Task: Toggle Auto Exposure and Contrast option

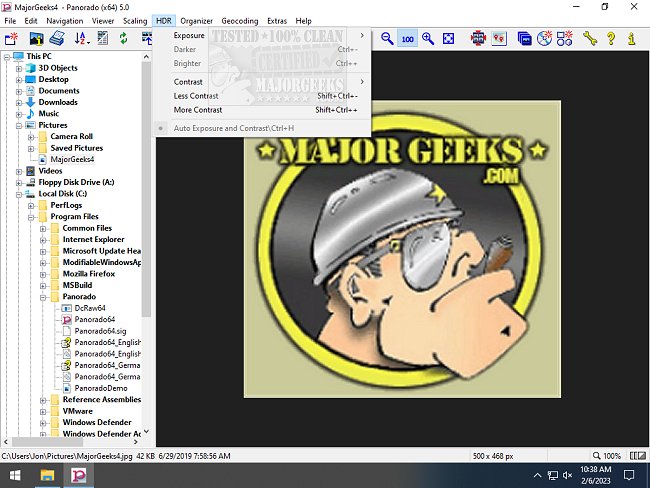Action: (262, 128)
